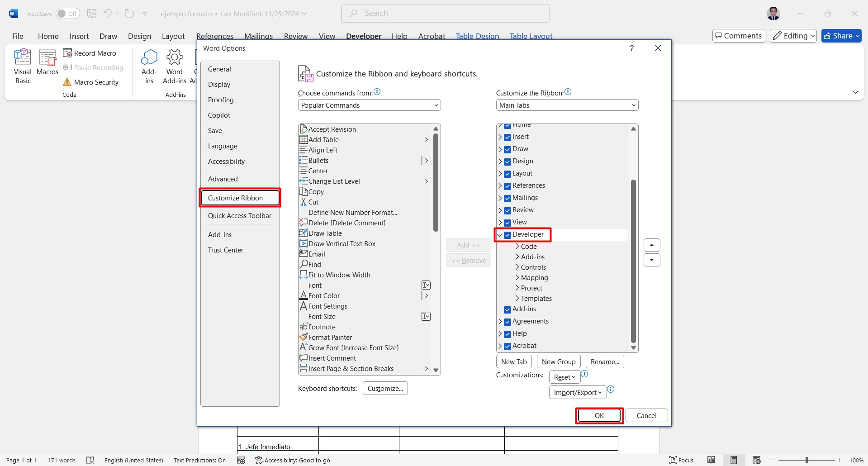Uncheck the Acrobat tab checkbox
Screen dimensions: 868x466
pyautogui.click(x=508, y=346)
